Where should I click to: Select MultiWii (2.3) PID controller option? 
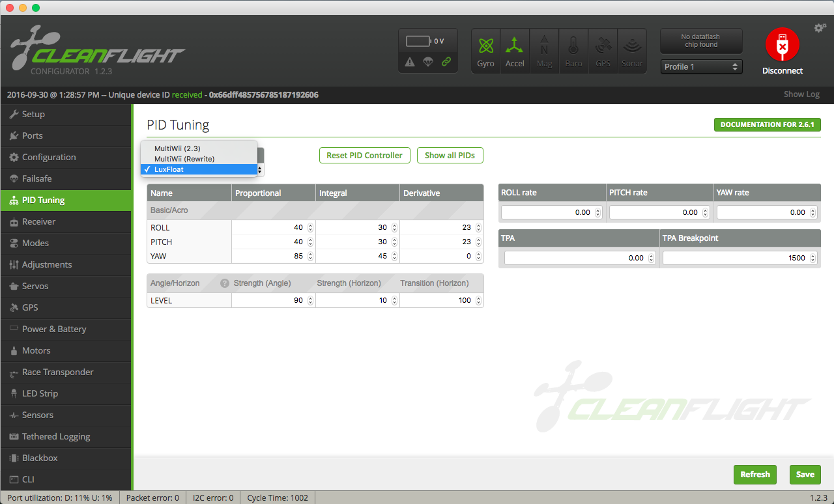tap(199, 148)
